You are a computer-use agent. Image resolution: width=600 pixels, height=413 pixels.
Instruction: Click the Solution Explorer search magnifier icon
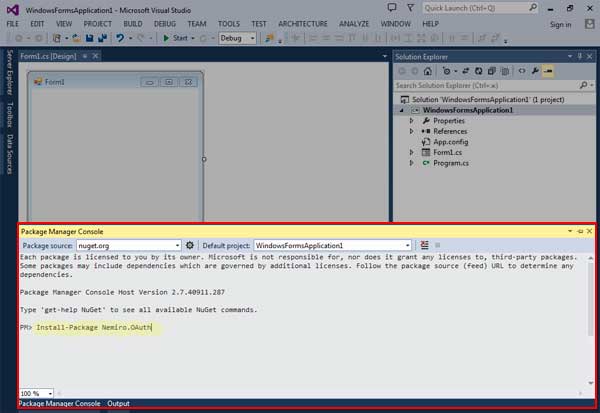pyautogui.click(x=584, y=85)
